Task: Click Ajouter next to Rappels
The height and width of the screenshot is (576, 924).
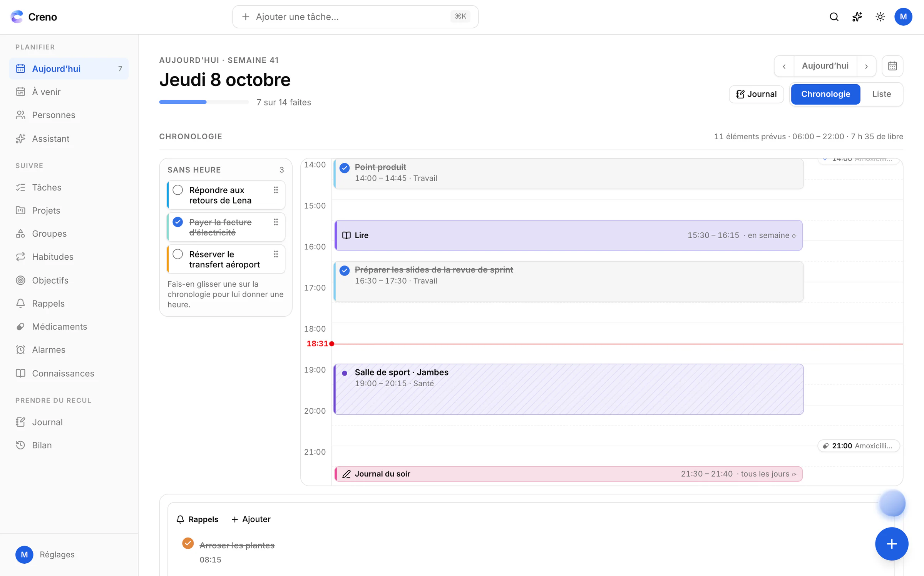Action: pyautogui.click(x=251, y=519)
